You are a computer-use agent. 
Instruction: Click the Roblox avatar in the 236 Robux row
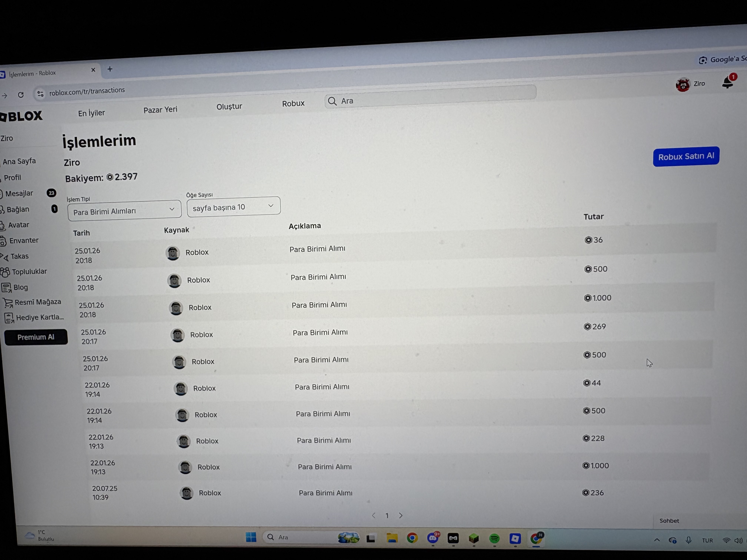pos(186,493)
